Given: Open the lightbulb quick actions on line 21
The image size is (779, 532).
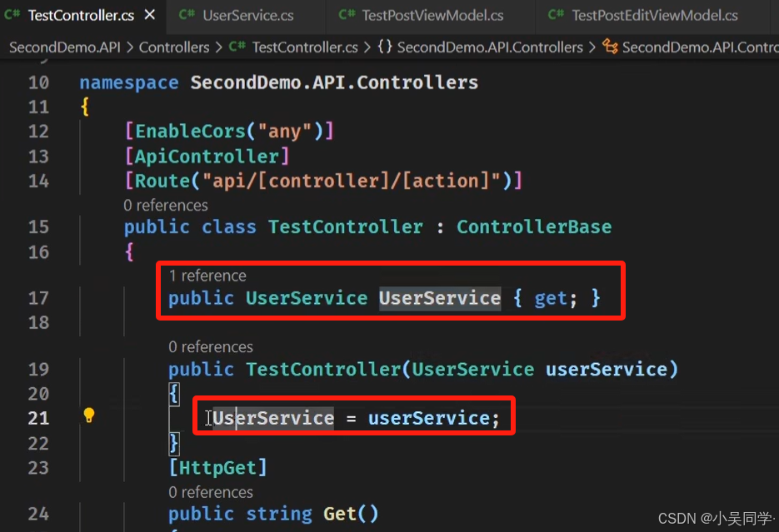Looking at the screenshot, I should [x=89, y=415].
